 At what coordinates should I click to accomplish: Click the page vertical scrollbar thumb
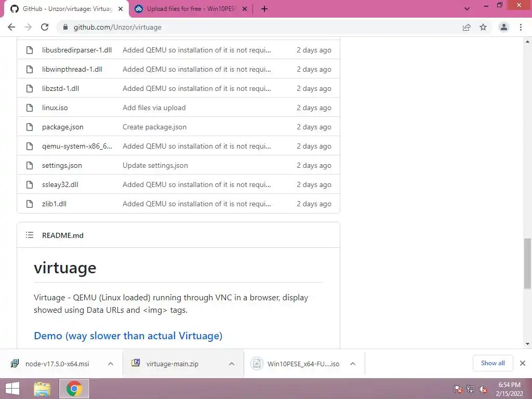click(x=527, y=263)
